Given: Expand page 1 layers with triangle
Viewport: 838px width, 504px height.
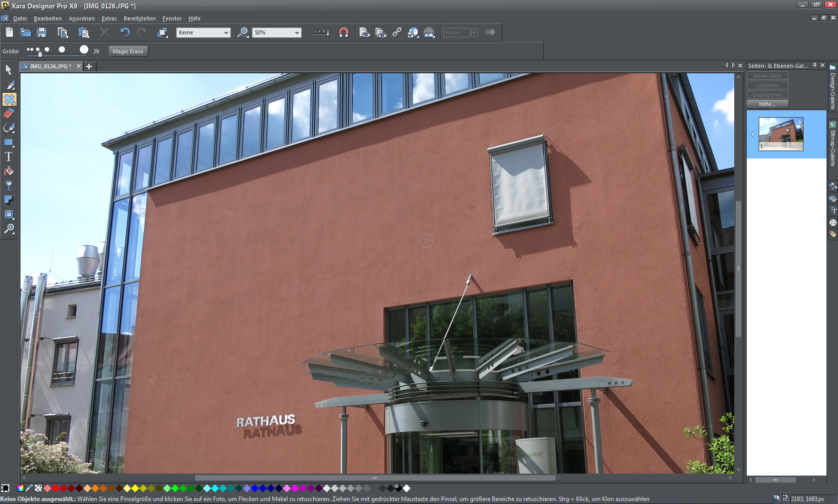Looking at the screenshot, I should click(x=753, y=134).
